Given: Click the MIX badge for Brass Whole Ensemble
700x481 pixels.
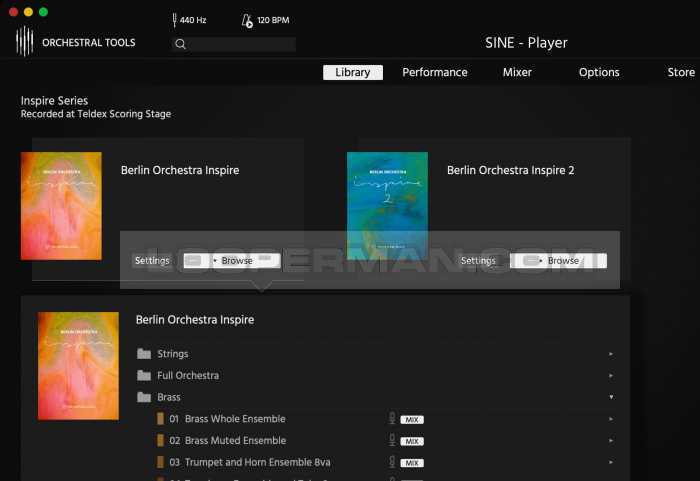Looking at the screenshot, I should 412,420.
